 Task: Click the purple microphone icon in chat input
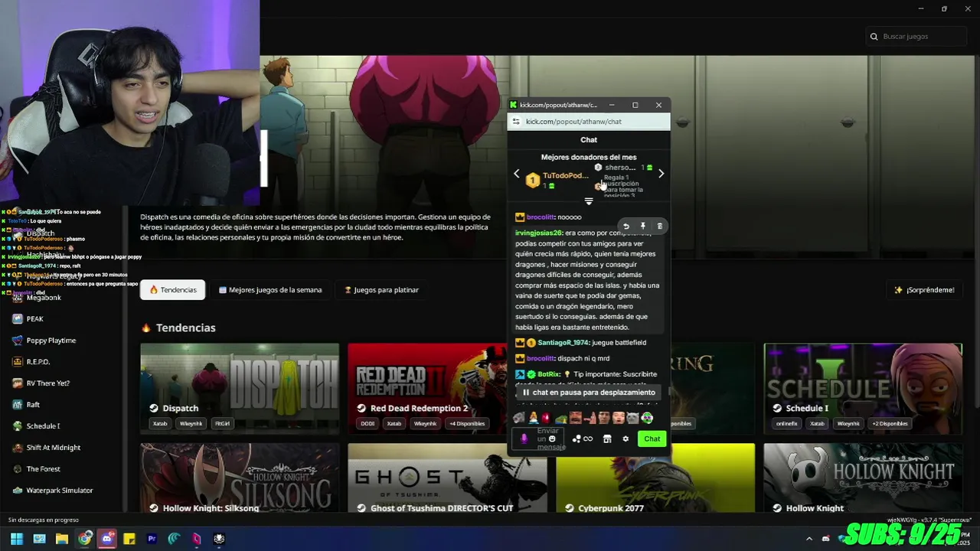pos(524,439)
